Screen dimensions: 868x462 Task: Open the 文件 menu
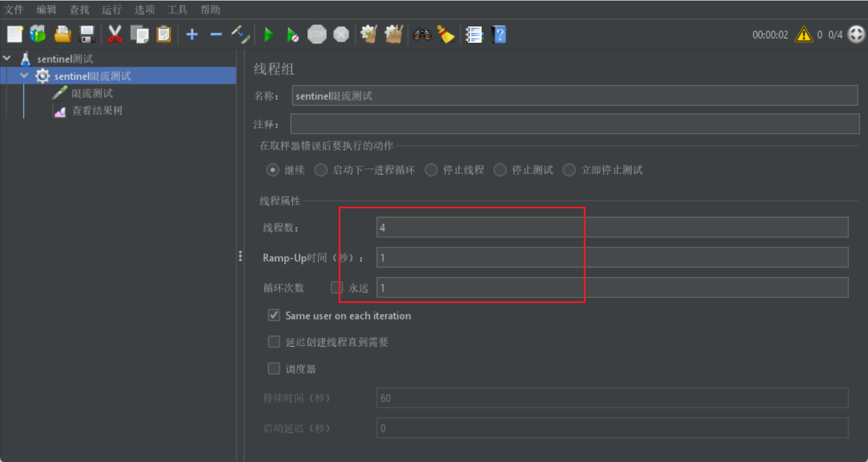[x=14, y=10]
